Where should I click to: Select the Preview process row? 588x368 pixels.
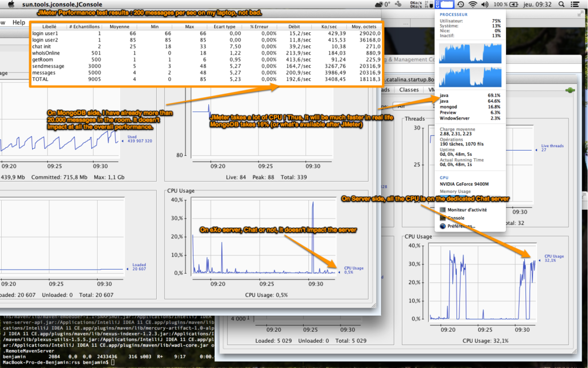tap(470, 112)
